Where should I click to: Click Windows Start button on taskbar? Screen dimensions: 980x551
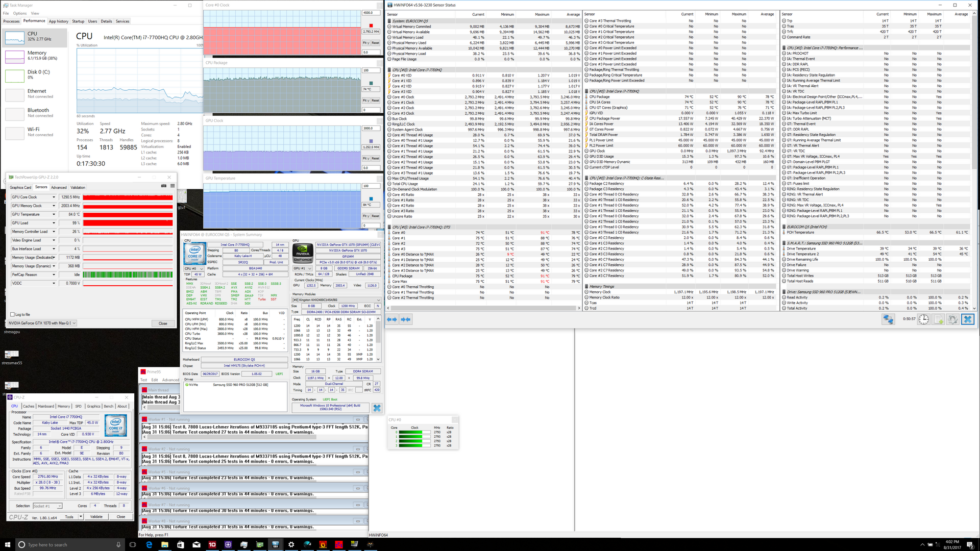7,544
